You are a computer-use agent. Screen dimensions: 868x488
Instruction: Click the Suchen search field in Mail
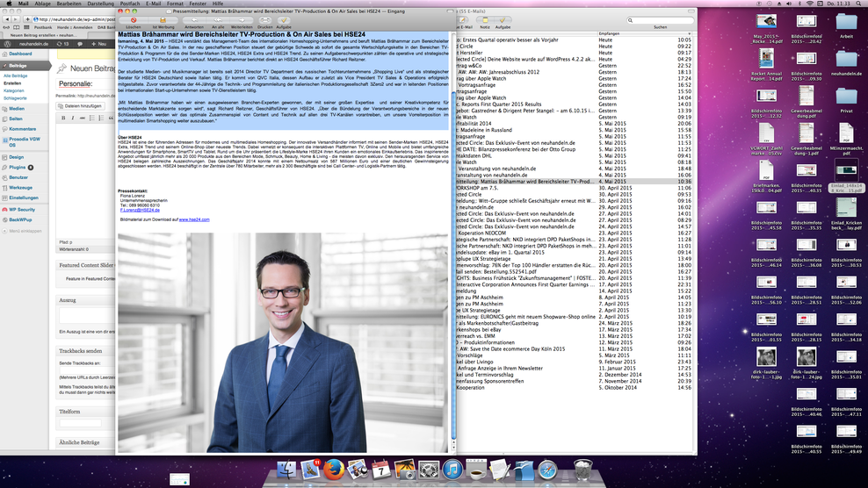(x=661, y=20)
